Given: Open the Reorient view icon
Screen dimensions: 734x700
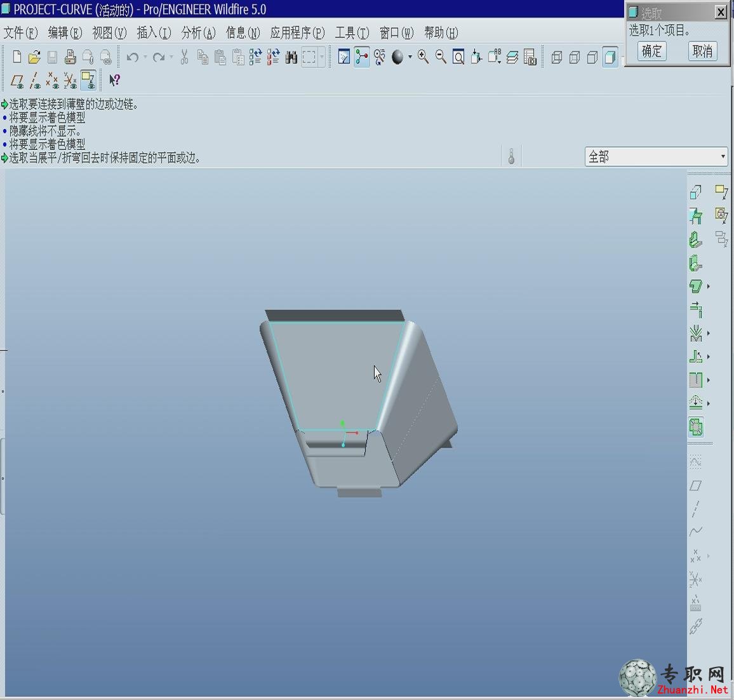Looking at the screenshot, I should [x=476, y=57].
